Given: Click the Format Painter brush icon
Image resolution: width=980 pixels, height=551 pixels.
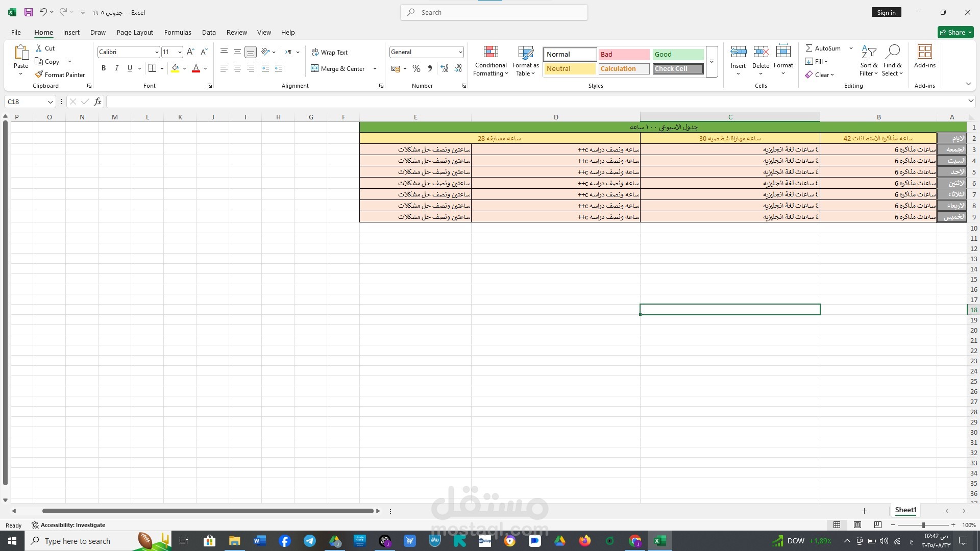Looking at the screenshot, I should coord(39,74).
